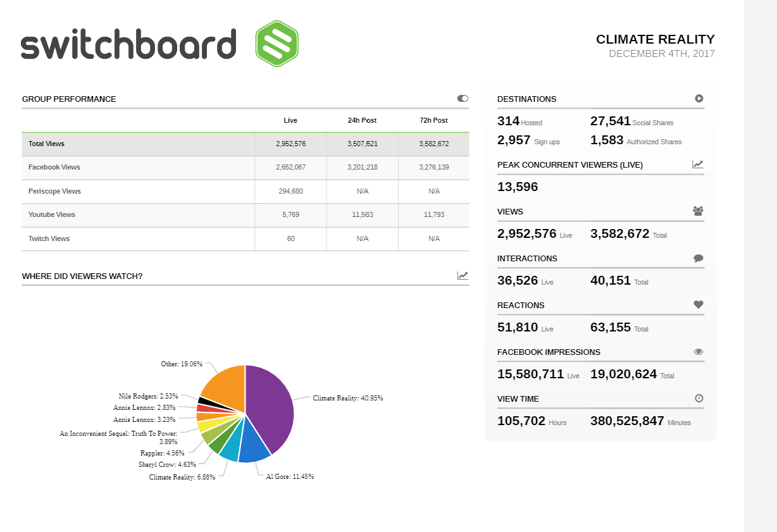Image resolution: width=777 pixels, height=532 pixels.
Task: Select the 5,769 Youtube live cell
Action: point(291,214)
